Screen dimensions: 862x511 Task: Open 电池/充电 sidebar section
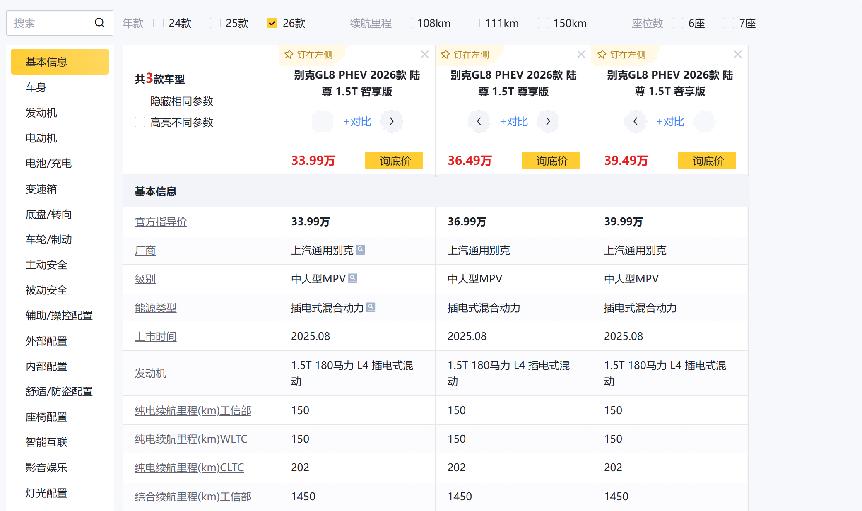point(48,163)
